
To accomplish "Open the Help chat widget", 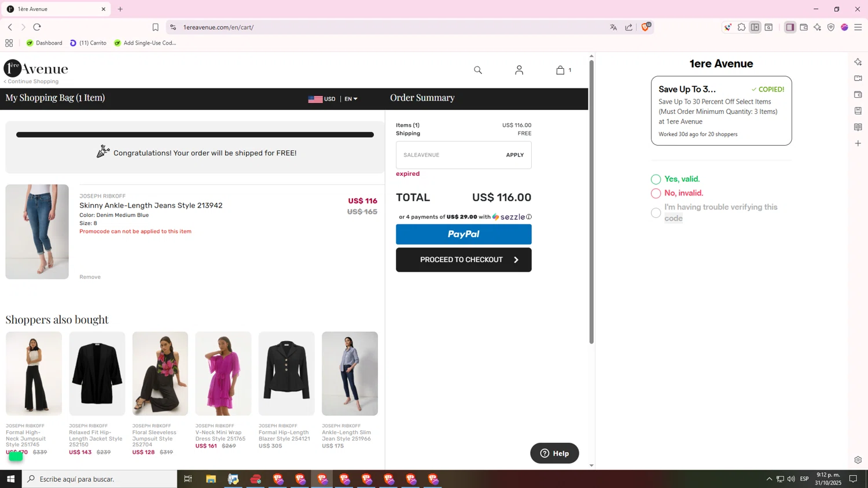I will click(554, 453).
